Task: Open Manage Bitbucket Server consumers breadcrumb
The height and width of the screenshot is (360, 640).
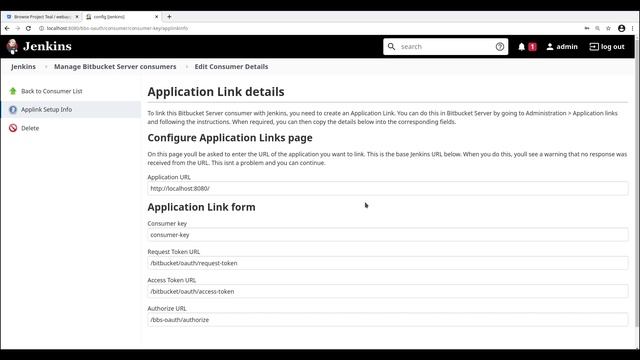Action: coord(115,67)
